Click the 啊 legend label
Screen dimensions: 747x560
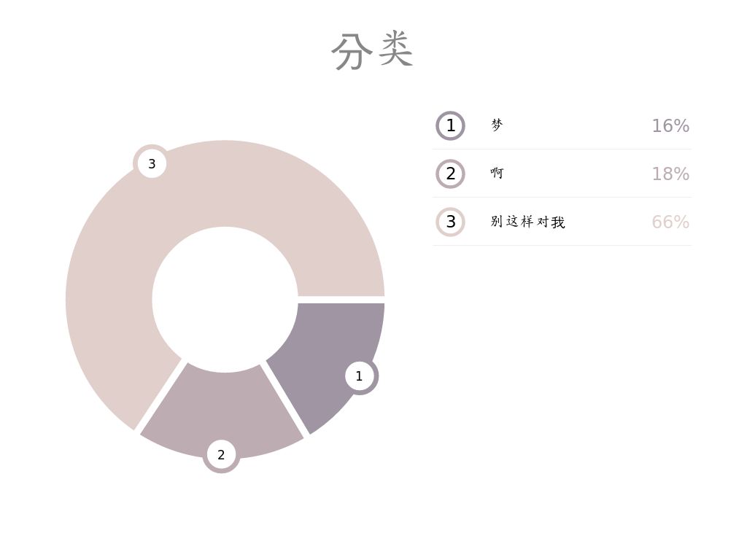point(497,174)
